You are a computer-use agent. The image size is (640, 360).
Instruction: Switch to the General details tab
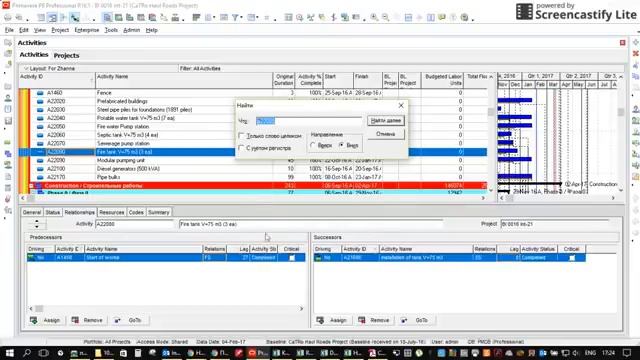[x=31, y=212]
